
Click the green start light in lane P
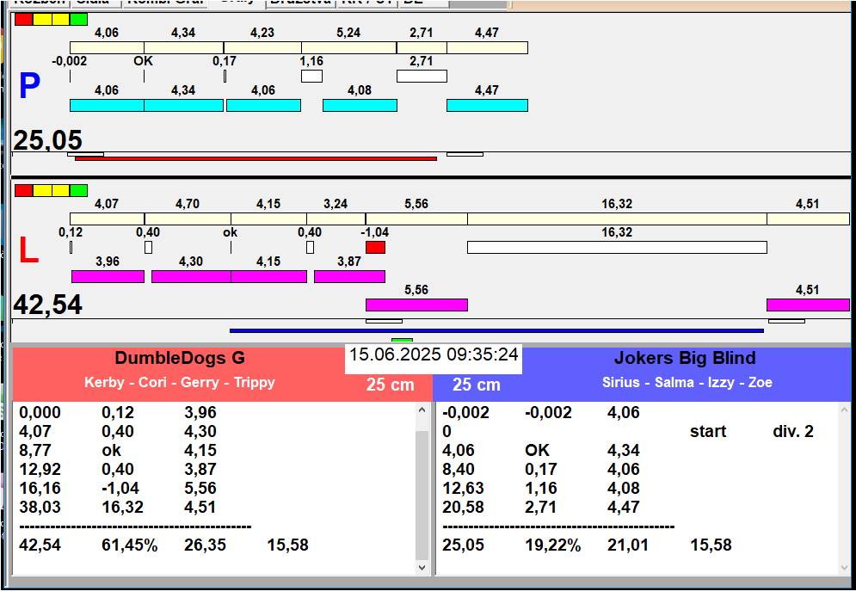click(x=78, y=20)
